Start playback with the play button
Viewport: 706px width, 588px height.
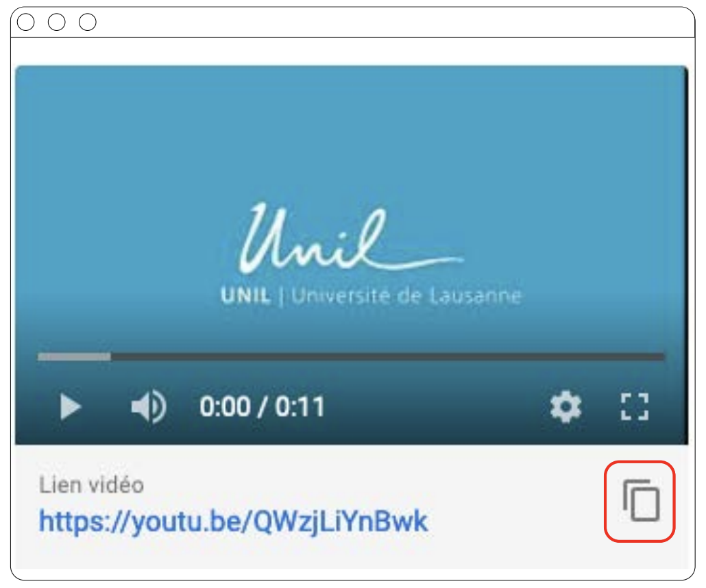point(71,406)
